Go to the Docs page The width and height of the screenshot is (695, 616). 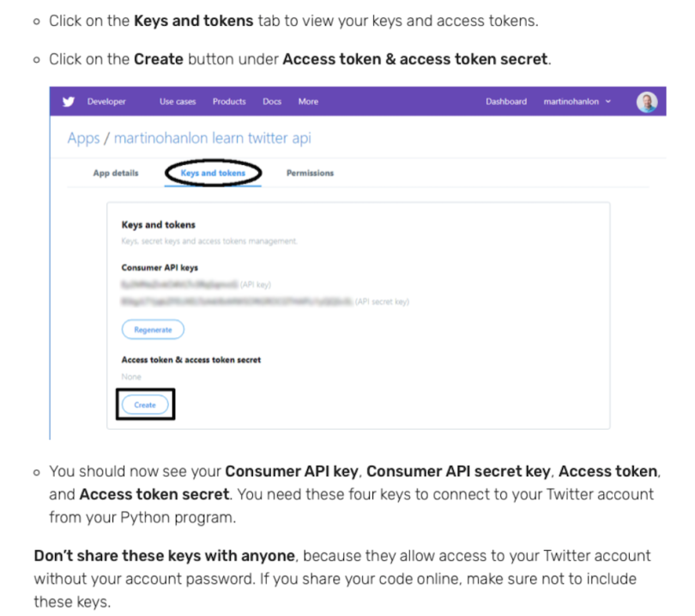272,101
